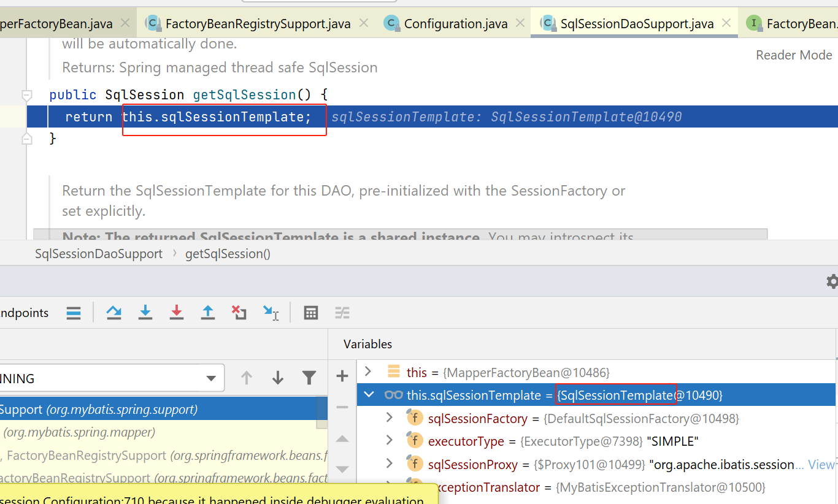This screenshot has width=838, height=504.
Task: Click the filter frames funnel icon
Action: [x=309, y=378]
